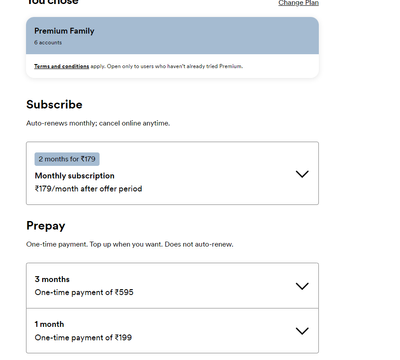The image size is (400, 360).
Task: Expand the 1 month prepay chevron
Action: 302,331
